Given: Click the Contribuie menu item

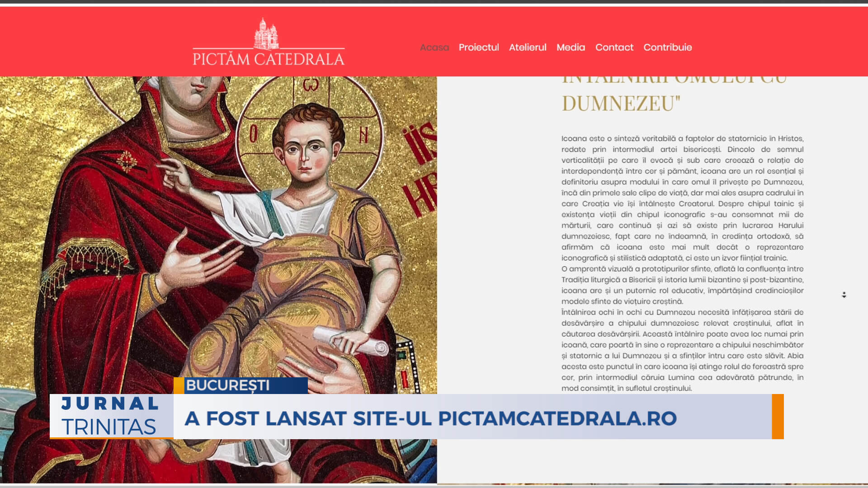Looking at the screenshot, I should [x=667, y=47].
